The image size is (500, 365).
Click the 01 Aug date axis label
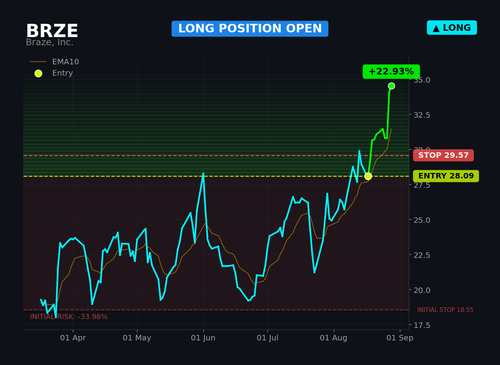click(333, 338)
